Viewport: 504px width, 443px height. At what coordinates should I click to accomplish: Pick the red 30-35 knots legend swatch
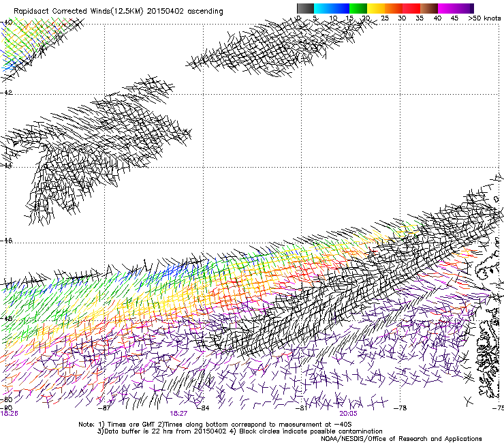pyautogui.click(x=411, y=8)
